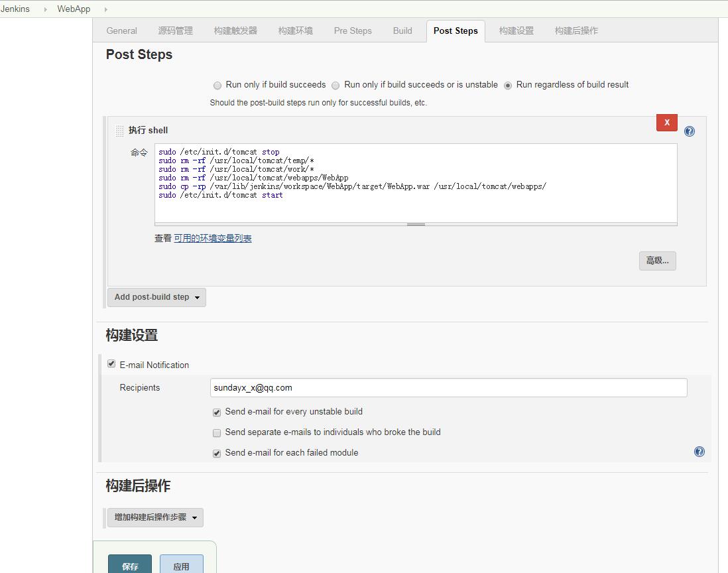Viewport: 728px width, 573px height.
Task: Click the breadcrumb arrow after WebApp
Action: [x=105, y=9]
